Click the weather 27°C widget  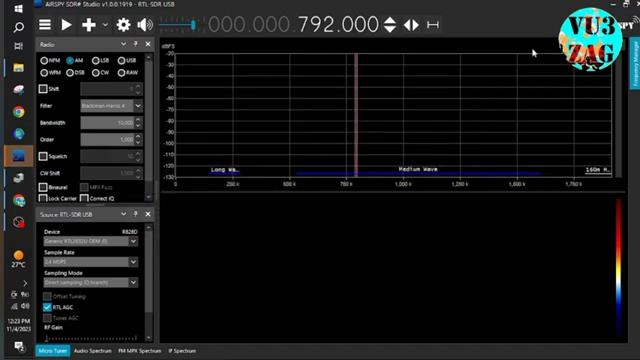[18, 259]
